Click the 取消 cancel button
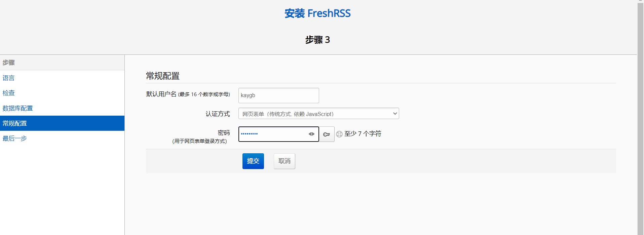644x235 pixels. pos(284,161)
